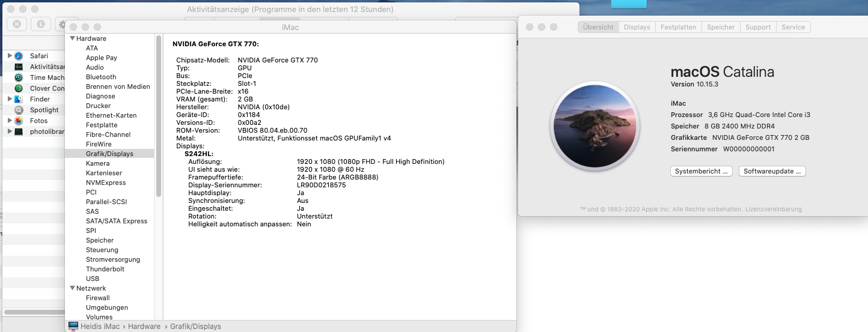
Task: Click the S242HL display name
Action: pos(199,154)
